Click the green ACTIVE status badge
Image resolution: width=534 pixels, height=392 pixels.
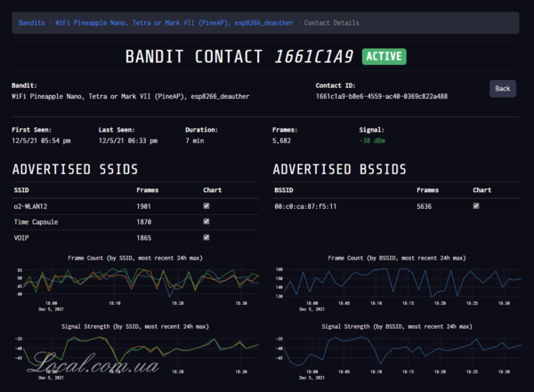click(384, 57)
